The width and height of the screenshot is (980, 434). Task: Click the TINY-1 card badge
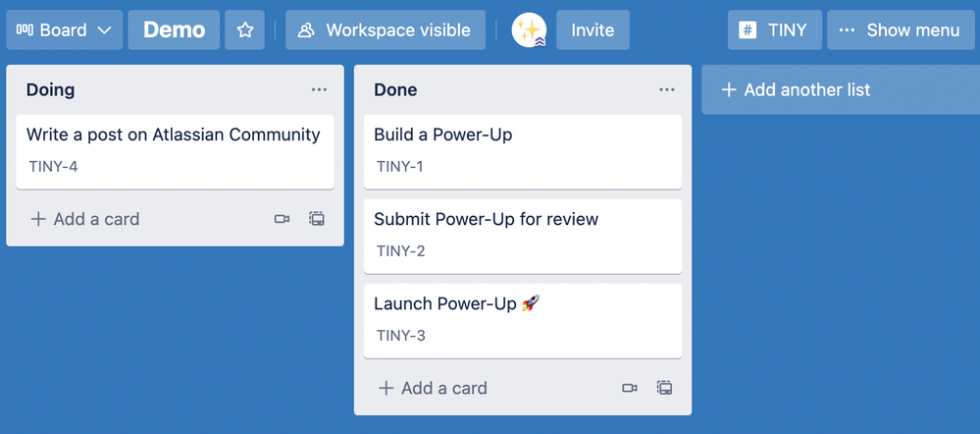tap(400, 167)
